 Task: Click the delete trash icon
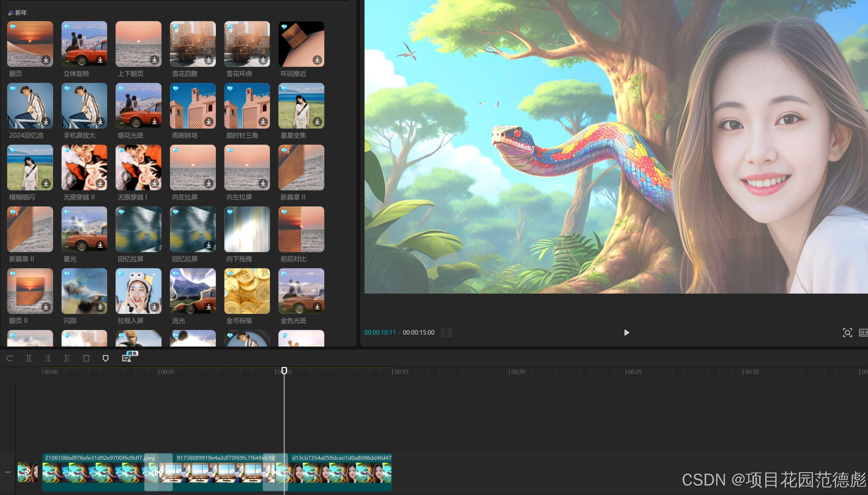86,358
